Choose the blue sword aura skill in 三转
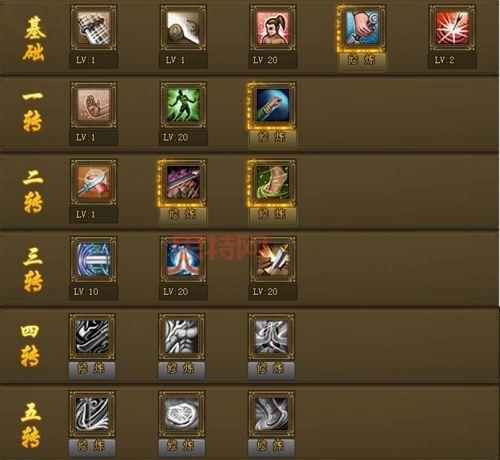The image size is (500, 460). 94,259
